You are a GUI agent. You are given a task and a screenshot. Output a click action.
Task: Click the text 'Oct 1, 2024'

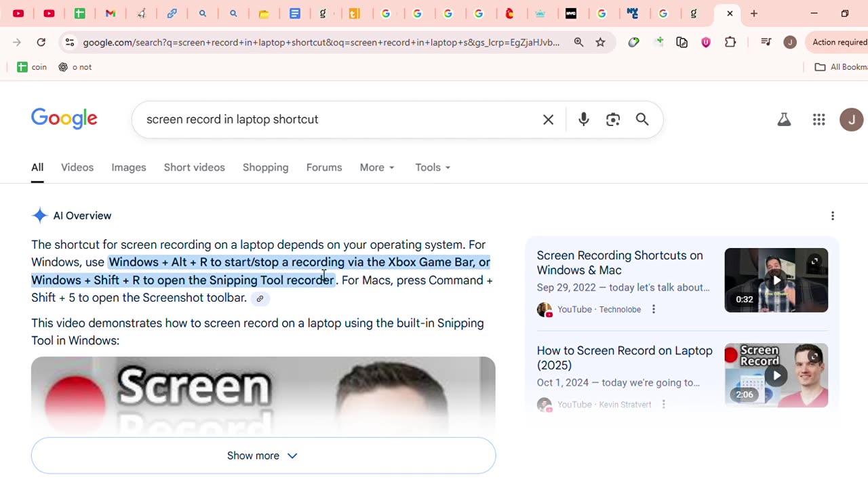click(x=561, y=382)
